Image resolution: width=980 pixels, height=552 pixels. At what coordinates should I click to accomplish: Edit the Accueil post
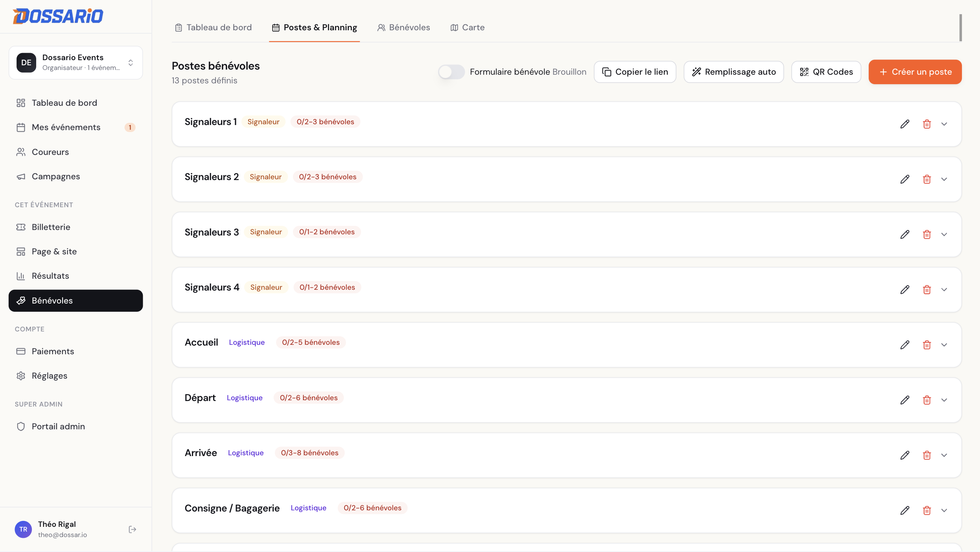[905, 345]
